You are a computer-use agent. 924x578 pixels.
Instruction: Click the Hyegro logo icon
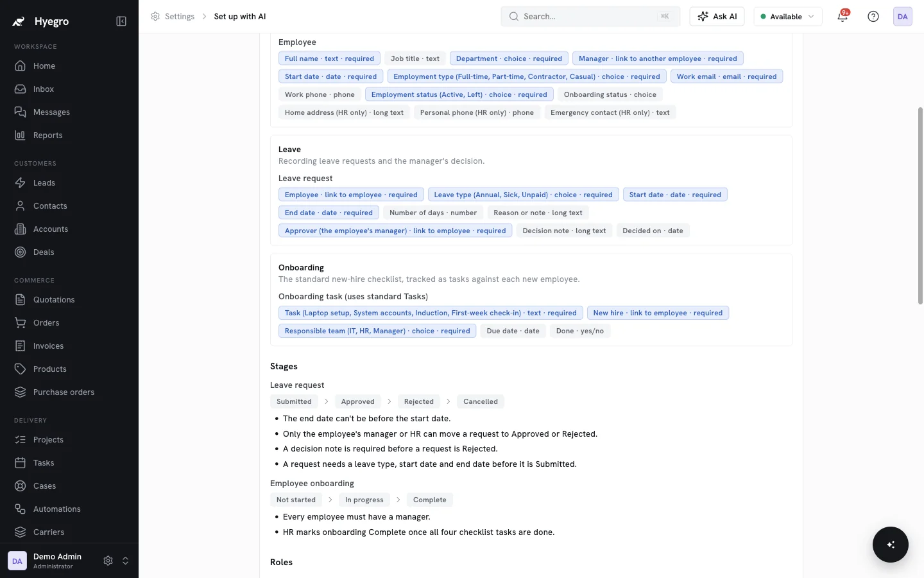coord(19,21)
